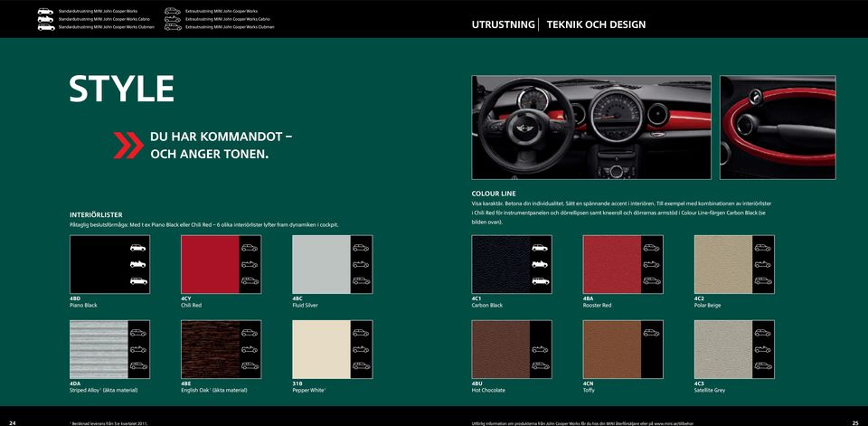Select the English Oak wood swatch

click(221, 349)
